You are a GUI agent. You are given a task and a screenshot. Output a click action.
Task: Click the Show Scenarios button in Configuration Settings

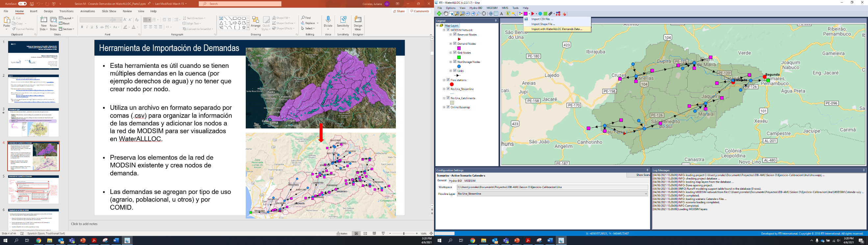(x=639, y=175)
